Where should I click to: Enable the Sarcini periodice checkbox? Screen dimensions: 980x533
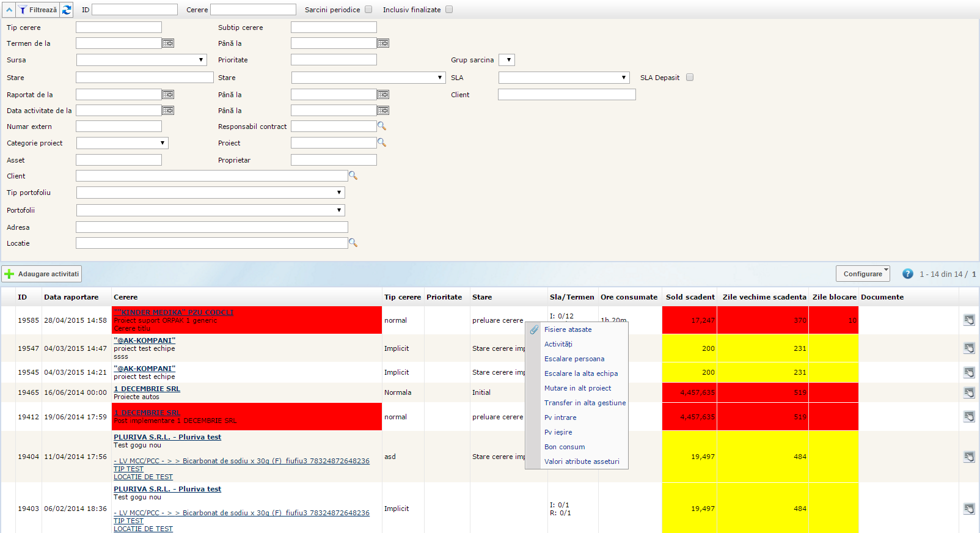point(368,10)
